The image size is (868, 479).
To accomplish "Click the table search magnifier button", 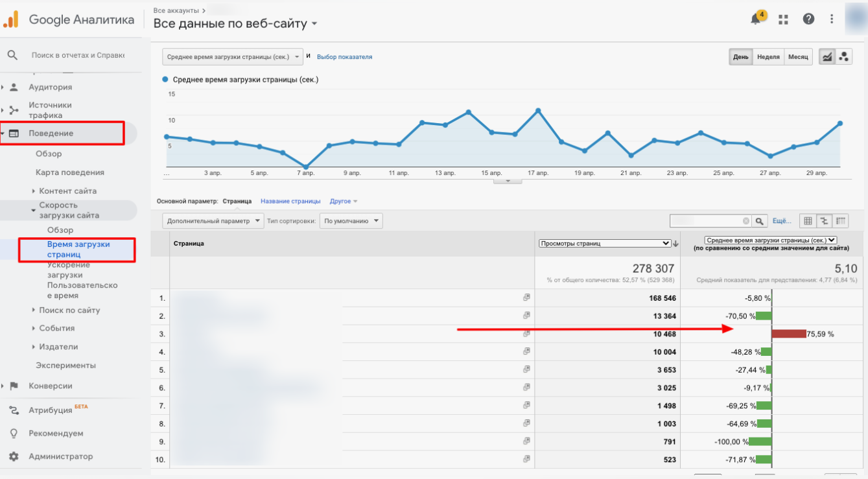I will 760,221.
